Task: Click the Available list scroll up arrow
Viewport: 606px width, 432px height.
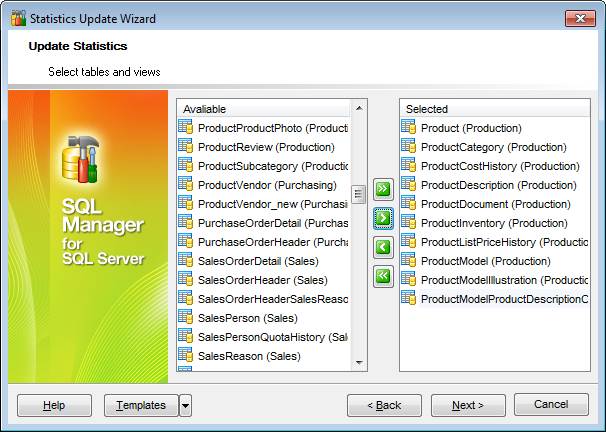Action: point(359,108)
